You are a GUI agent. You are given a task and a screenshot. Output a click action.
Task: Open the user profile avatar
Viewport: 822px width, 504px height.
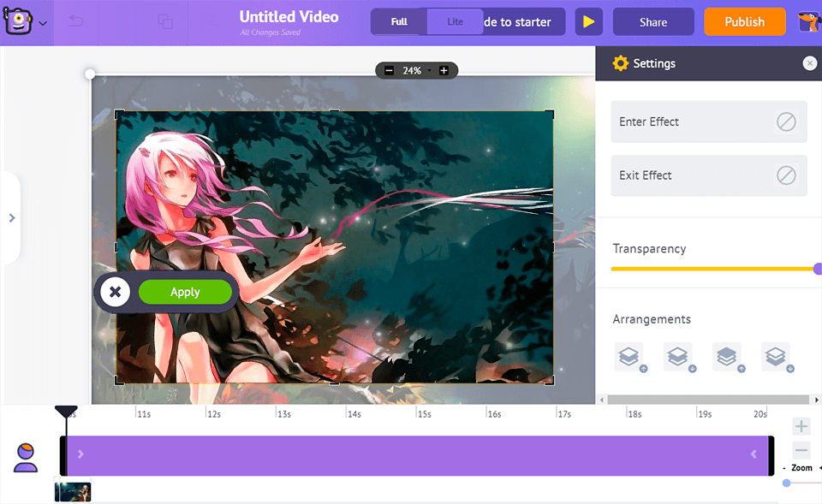[809, 21]
